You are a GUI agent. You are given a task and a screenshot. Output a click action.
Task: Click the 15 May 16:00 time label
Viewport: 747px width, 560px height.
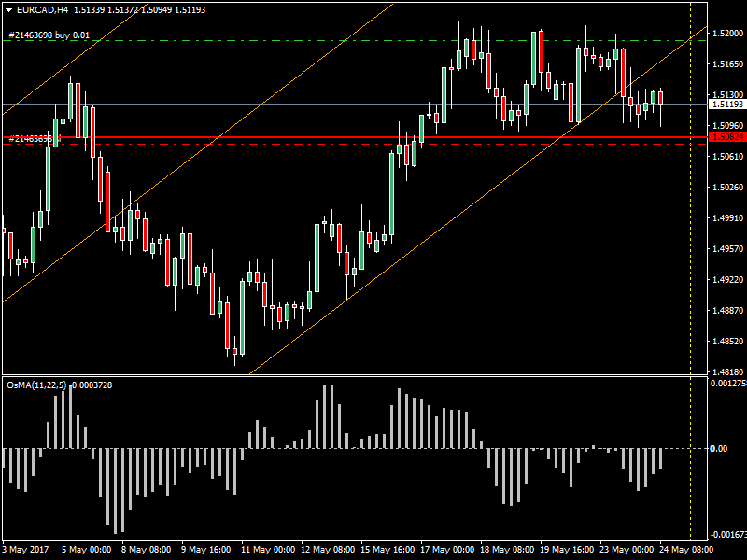click(x=388, y=550)
